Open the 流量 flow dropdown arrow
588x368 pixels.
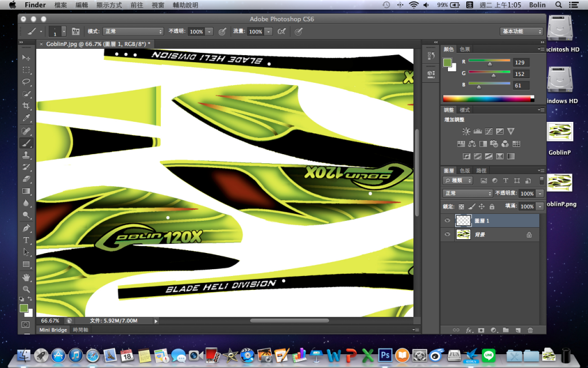point(269,32)
